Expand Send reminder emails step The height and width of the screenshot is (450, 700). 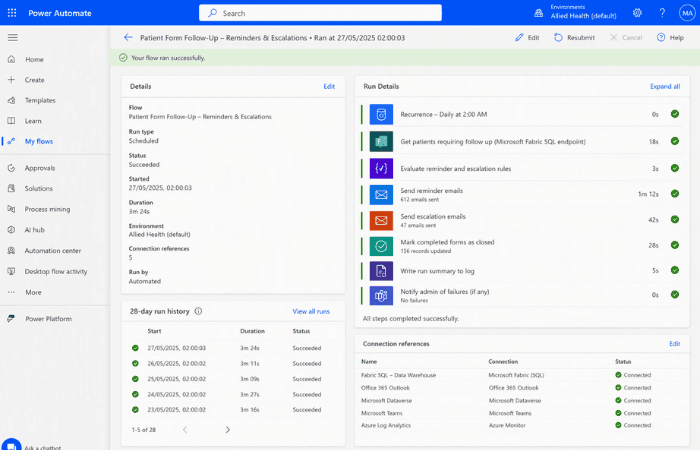point(521,194)
